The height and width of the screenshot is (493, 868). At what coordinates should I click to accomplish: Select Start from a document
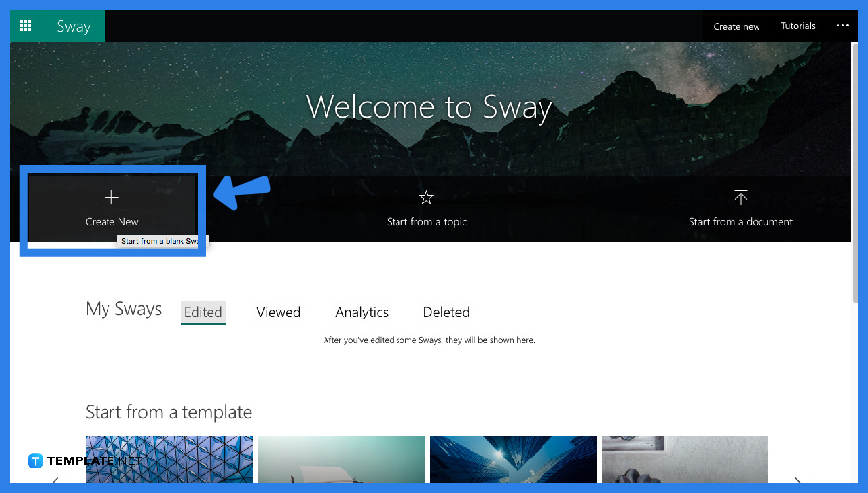pyautogui.click(x=741, y=221)
